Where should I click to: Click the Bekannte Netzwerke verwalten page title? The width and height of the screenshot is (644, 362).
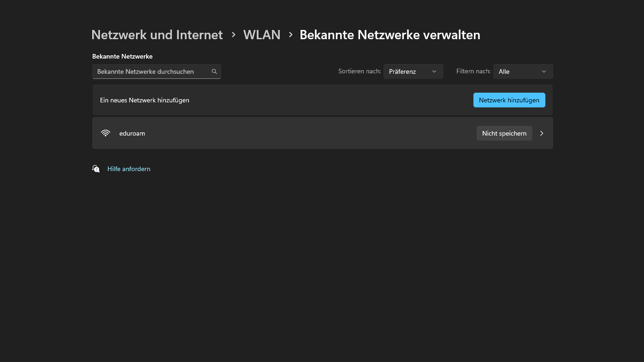click(390, 35)
